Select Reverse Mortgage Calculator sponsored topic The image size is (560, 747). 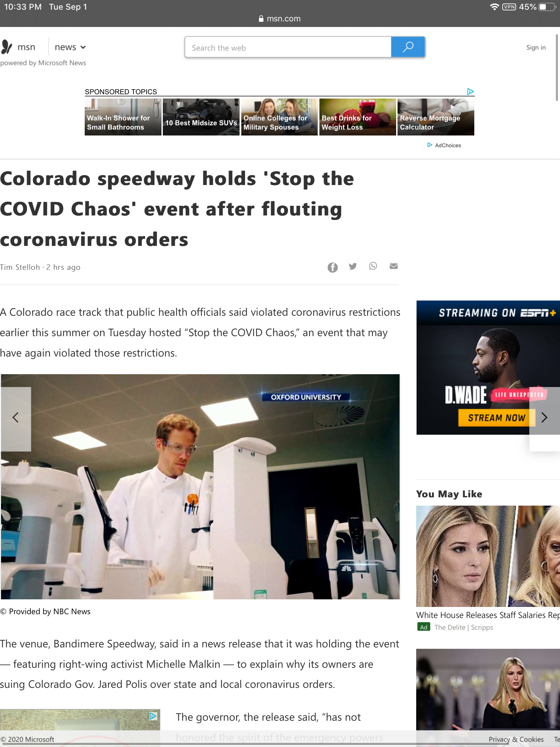click(436, 117)
